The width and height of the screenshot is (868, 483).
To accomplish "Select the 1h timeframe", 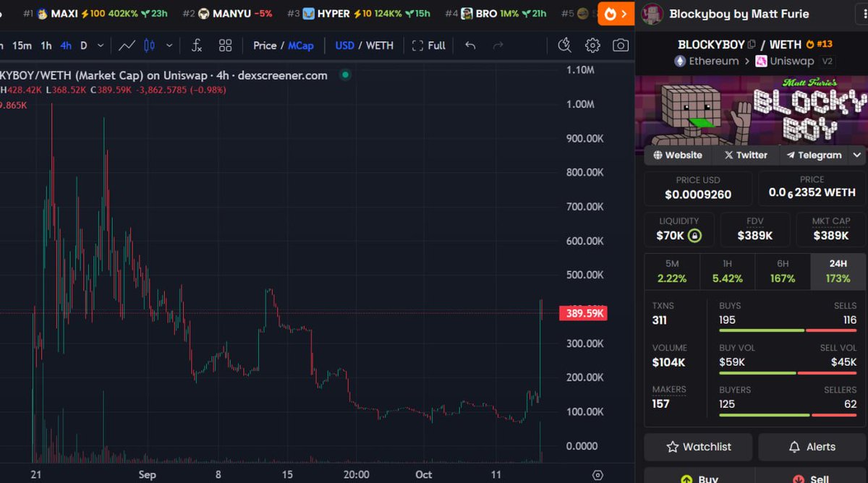I will 46,46.
